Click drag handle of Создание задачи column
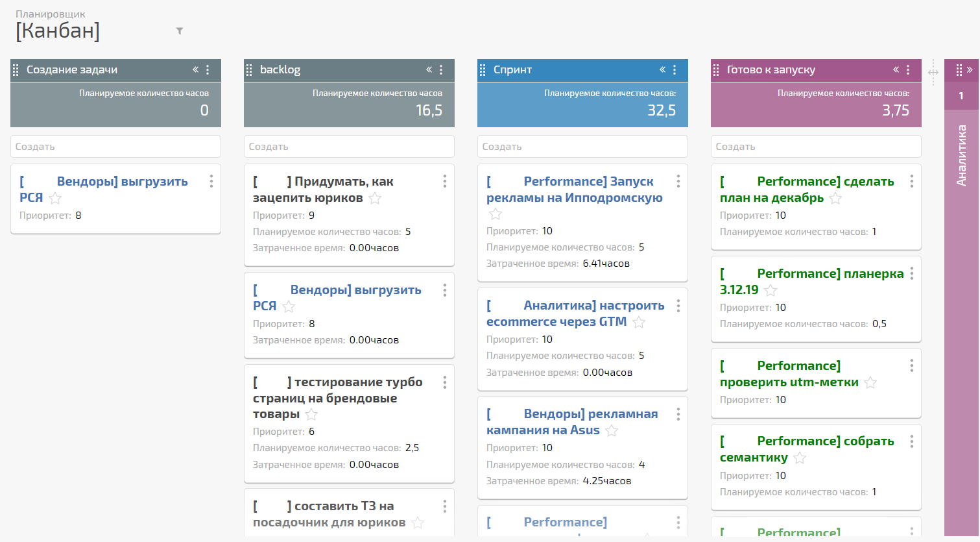This screenshot has width=980, height=542. (16, 70)
